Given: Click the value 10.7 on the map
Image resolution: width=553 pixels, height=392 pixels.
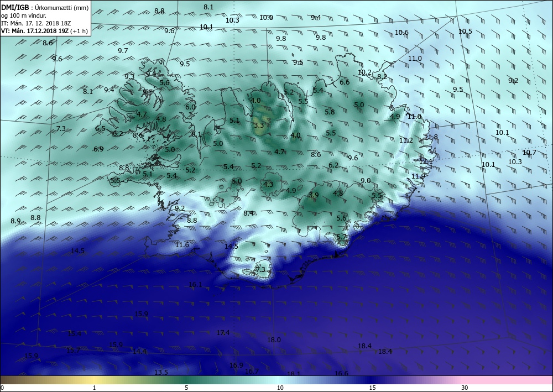Looking at the screenshot, I should click(x=529, y=153).
